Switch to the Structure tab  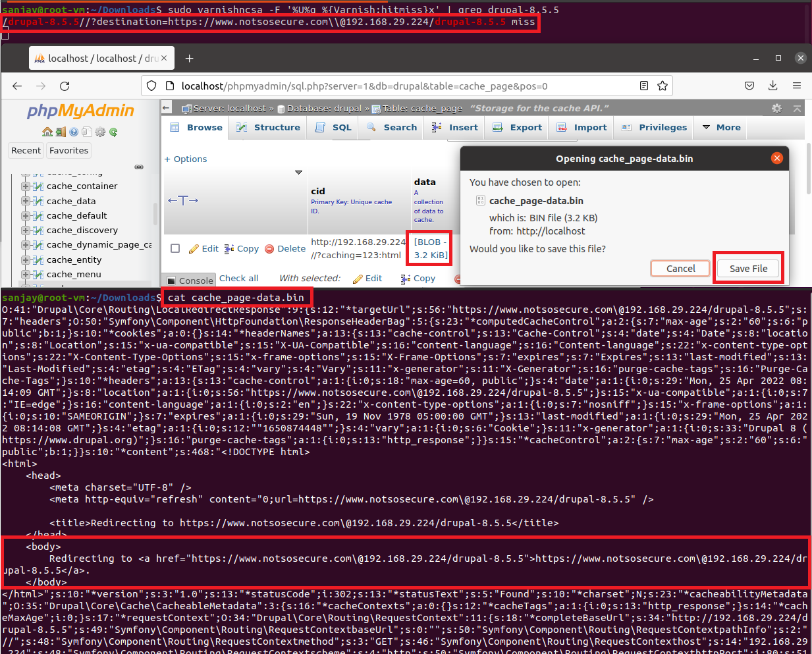click(269, 128)
